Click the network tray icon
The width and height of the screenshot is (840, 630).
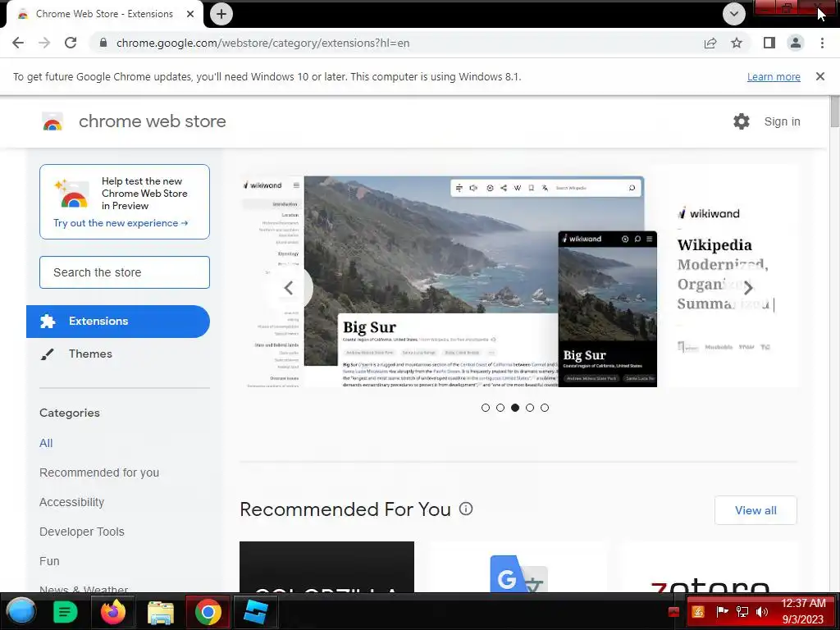[742, 612]
